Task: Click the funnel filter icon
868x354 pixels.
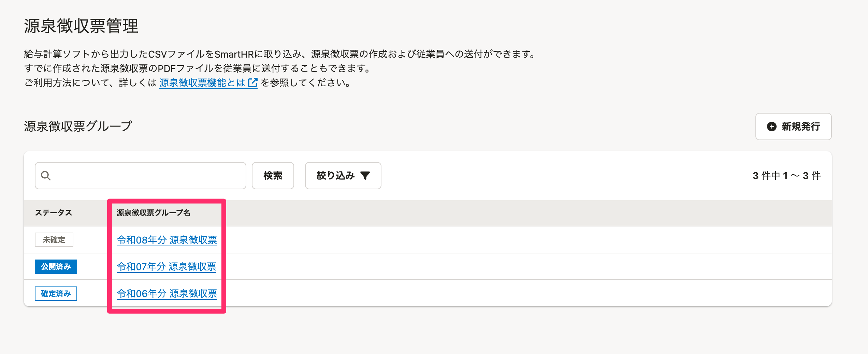Action: coord(365,176)
